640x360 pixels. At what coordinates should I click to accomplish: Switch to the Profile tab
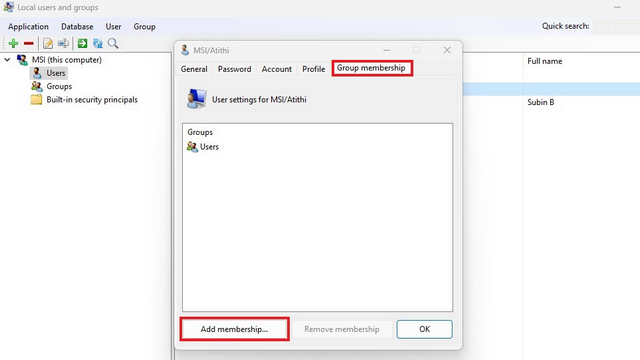point(313,69)
